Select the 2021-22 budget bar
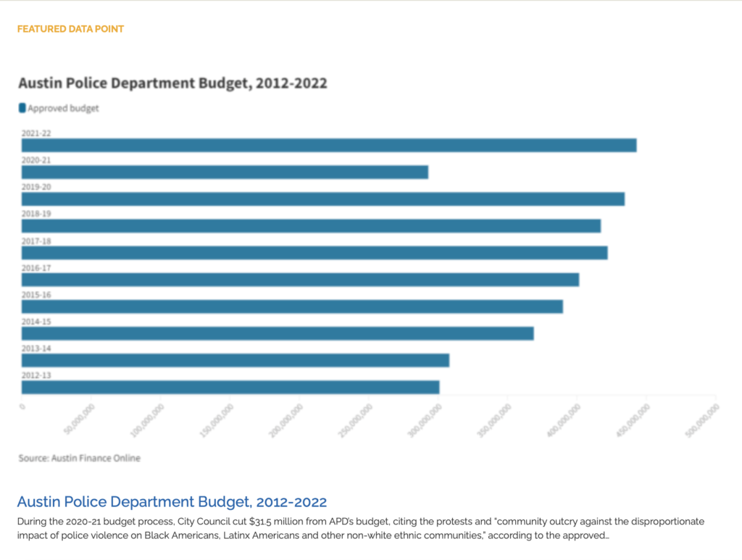The height and width of the screenshot is (560, 742). [x=329, y=145]
